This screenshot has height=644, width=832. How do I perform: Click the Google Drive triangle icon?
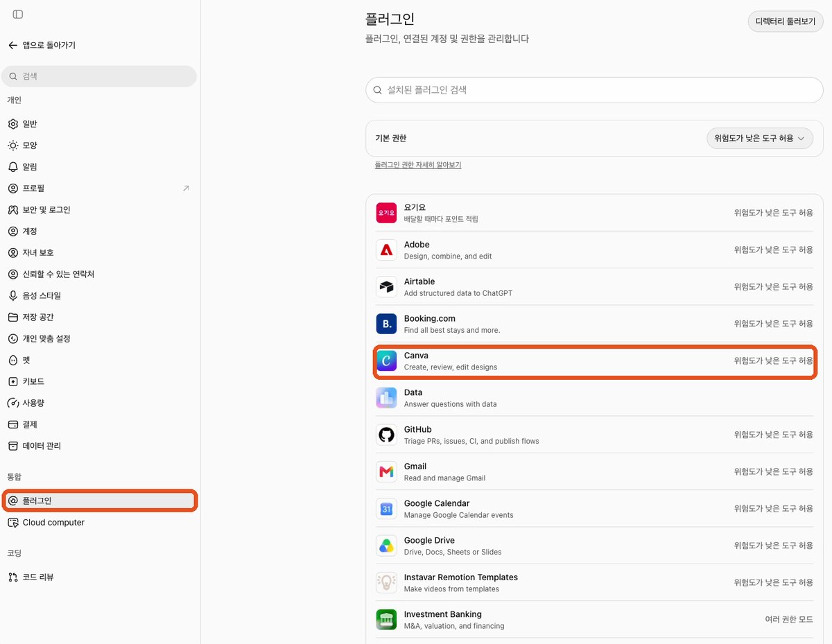(x=386, y=546)
